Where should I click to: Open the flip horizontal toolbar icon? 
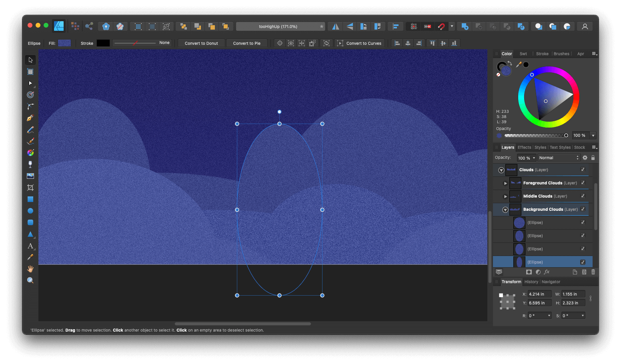pyautogui.click(x=335, y=26)
